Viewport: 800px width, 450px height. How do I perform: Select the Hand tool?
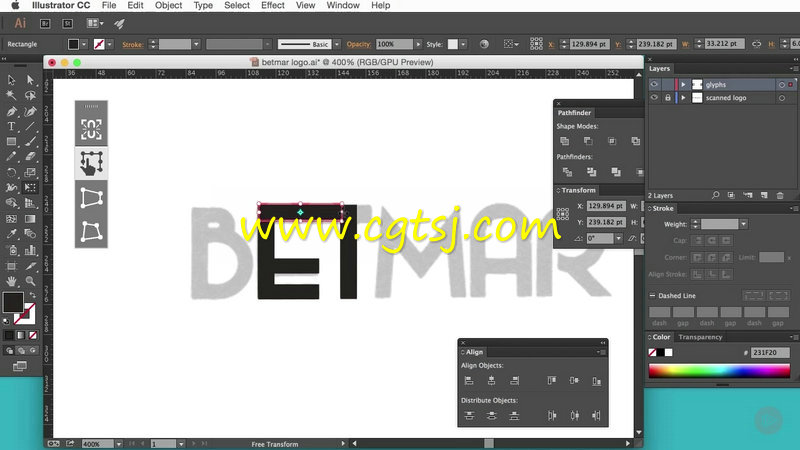(11, 281)
